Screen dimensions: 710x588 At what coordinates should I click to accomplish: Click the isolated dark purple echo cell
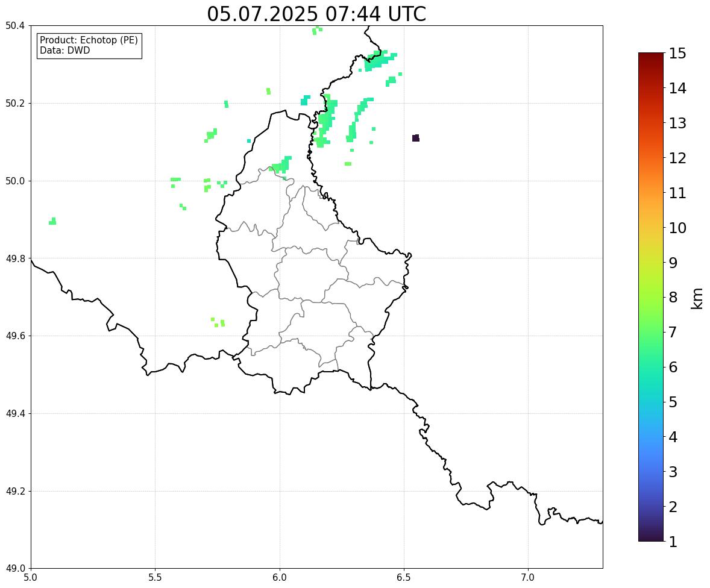pyautogui.click(x=416, y=138)
